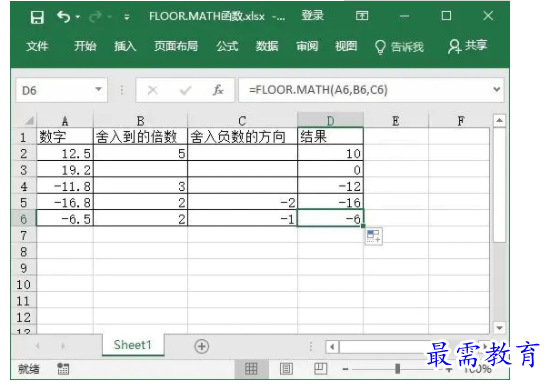
Task: Switch to the 开始 tab
Action: click(x=85, y=46)
